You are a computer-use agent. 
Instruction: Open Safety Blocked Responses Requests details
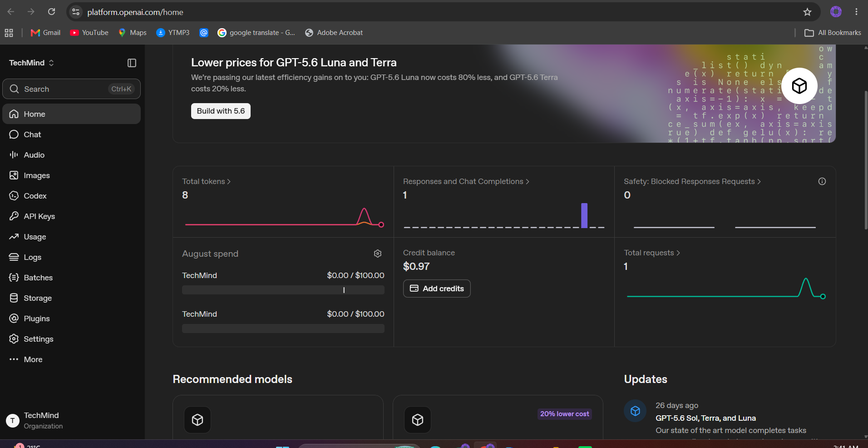[692, 181]
